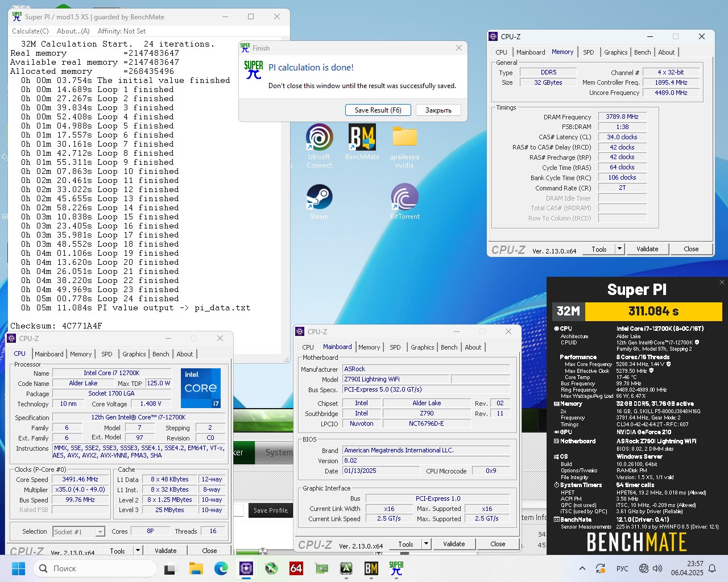Click the clock showing 23:57 06.04.2025
The width and height of the screenshot is (728, 582).
[687, 568]
